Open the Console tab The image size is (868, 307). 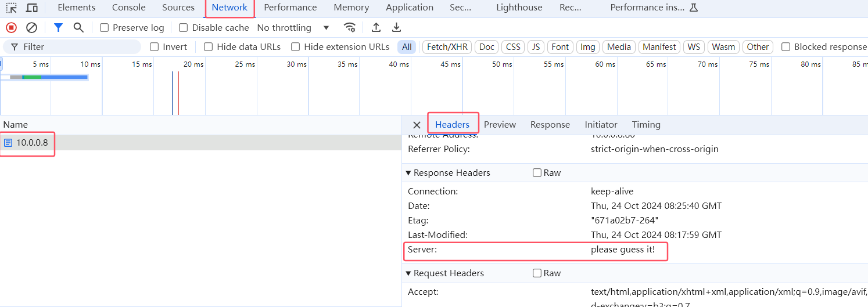click(x=129, y=8)
